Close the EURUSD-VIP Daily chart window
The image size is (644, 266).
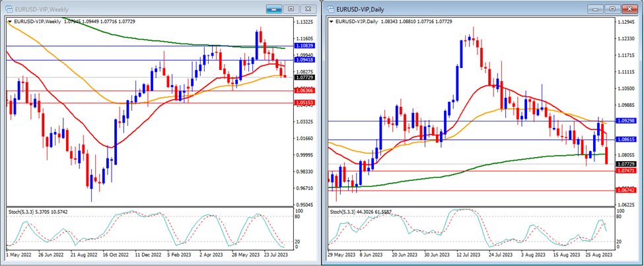[x=629, y=9]
